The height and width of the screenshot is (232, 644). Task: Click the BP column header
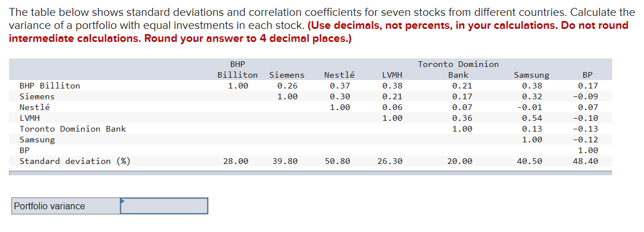click(x=588, y=75)
